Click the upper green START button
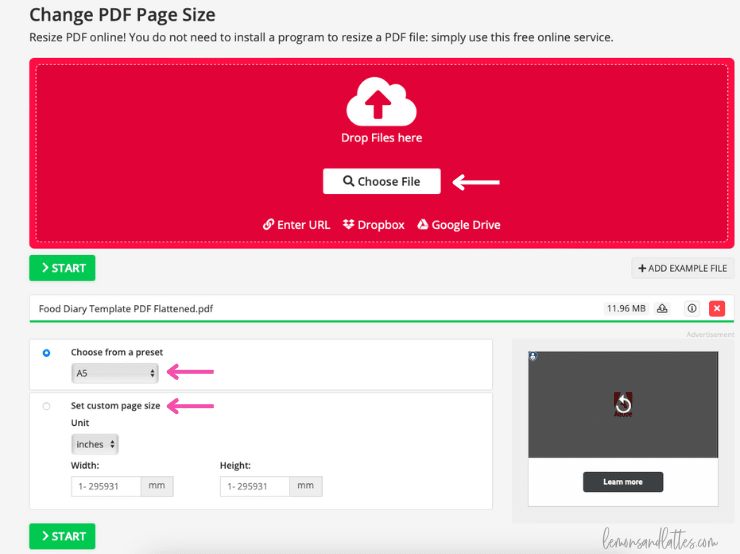 tap(62, 268)
